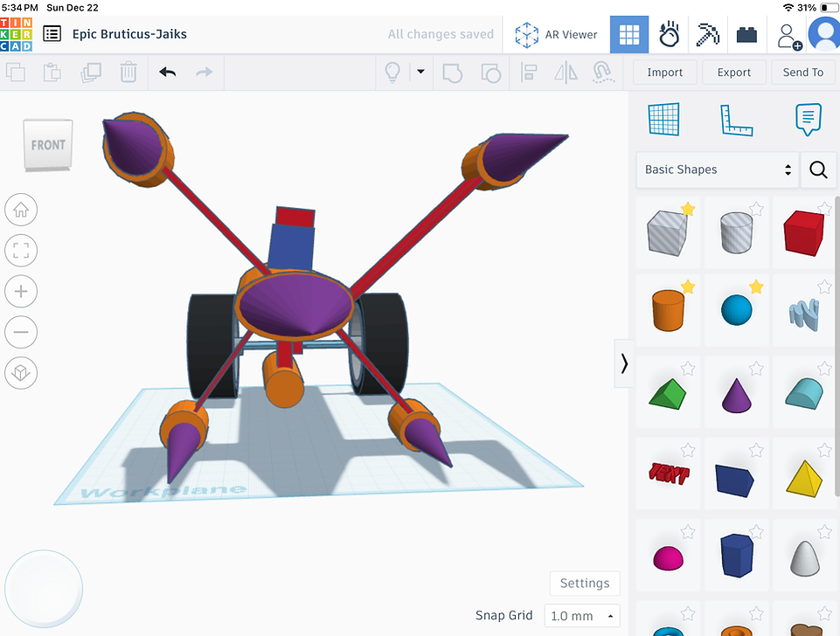This screenshot has height=636, width=840.
Task: Click the shapes panel scrollbar
Action: (837, 346)
